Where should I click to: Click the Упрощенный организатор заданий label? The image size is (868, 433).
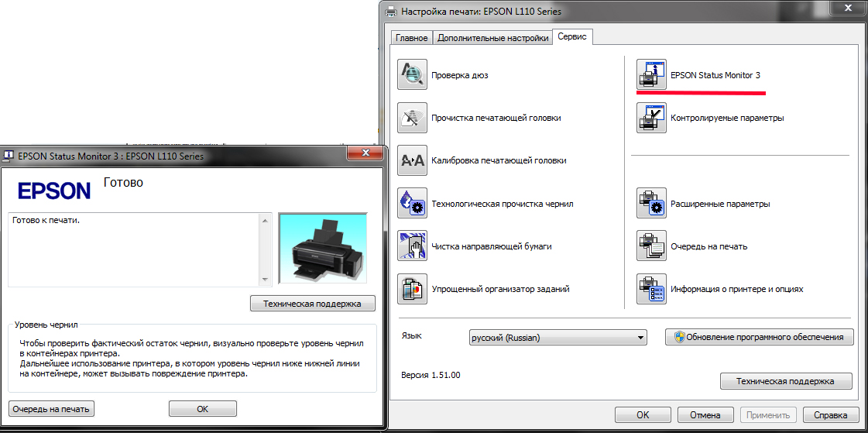coord(500,289)
